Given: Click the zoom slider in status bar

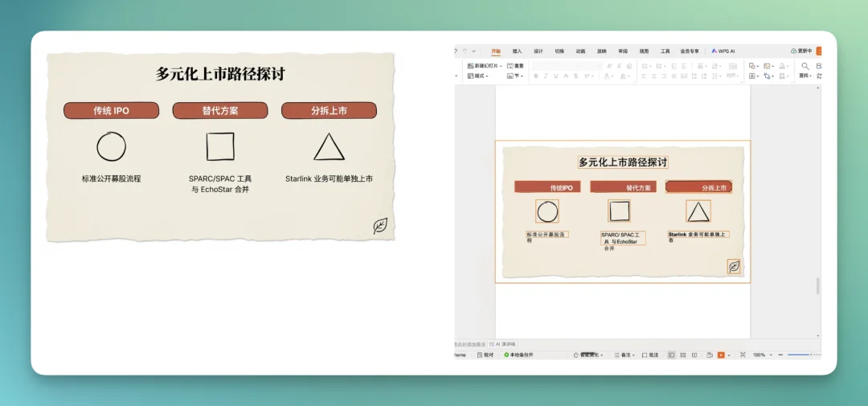Looking at the screenshot, I should point(804,355).
